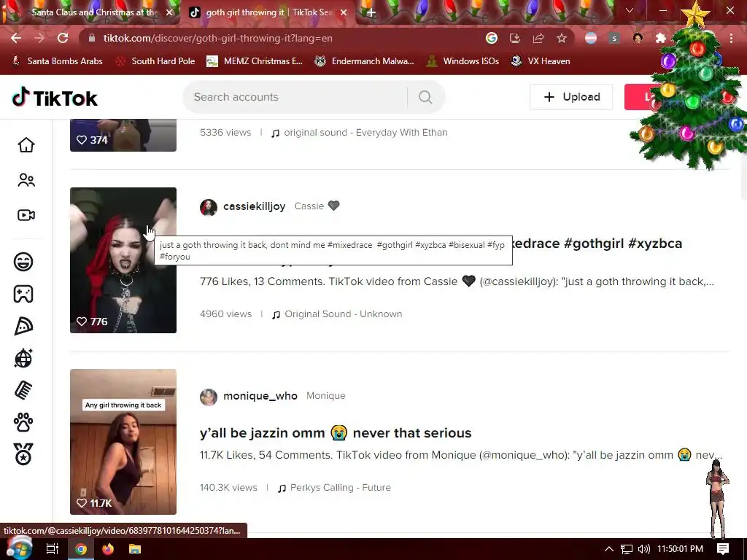The image size is (747, 560).
Task: Click the TikTok logo
Action: tap(54, 97)
